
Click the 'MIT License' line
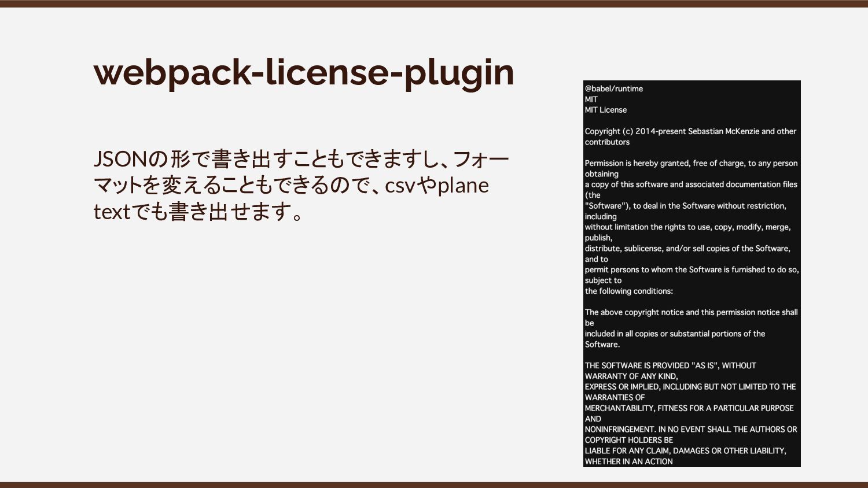coord(605,110)
